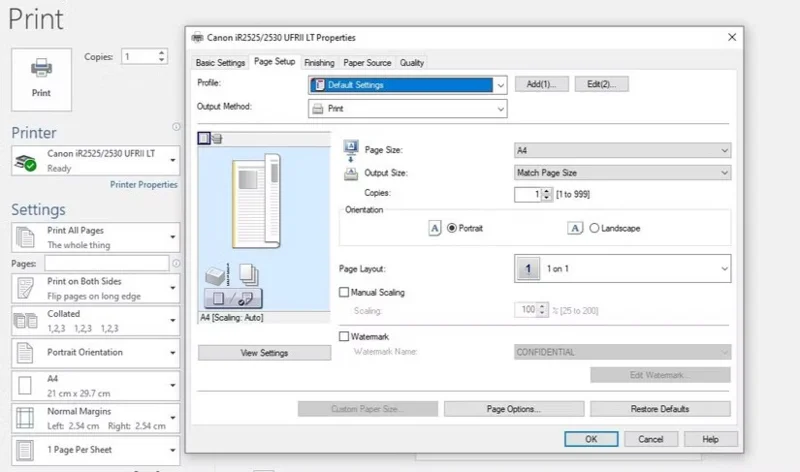Viewport: 800px width, 472px height.
Task: Open the Page Layout 1 on 1 dropdown
Action: click(622, 268)
